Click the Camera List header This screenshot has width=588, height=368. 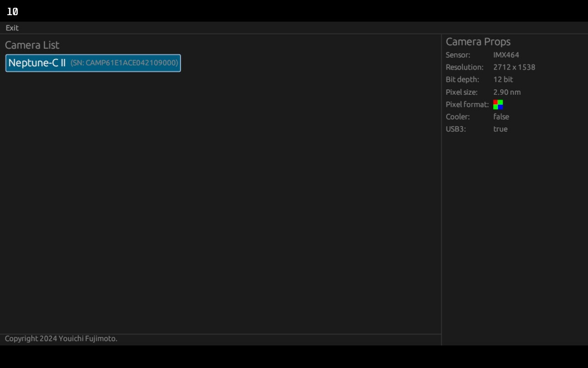tap(32, 45)
